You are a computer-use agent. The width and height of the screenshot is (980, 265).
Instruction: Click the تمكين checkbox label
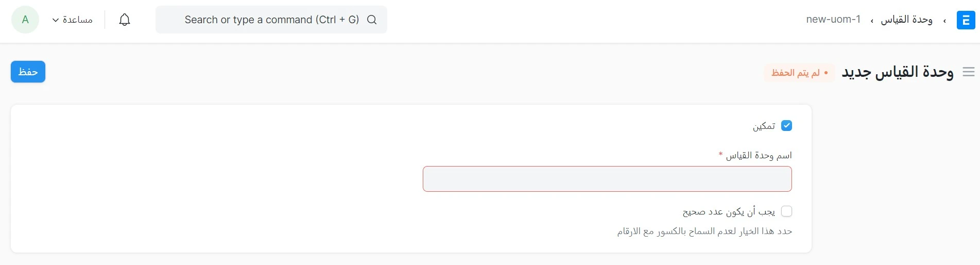tap(764, 126)
